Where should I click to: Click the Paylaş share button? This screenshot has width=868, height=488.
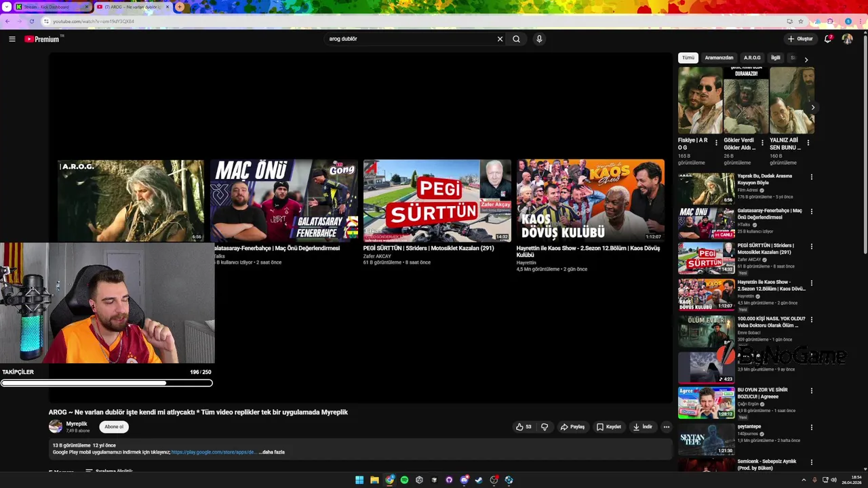click(572, 427)
